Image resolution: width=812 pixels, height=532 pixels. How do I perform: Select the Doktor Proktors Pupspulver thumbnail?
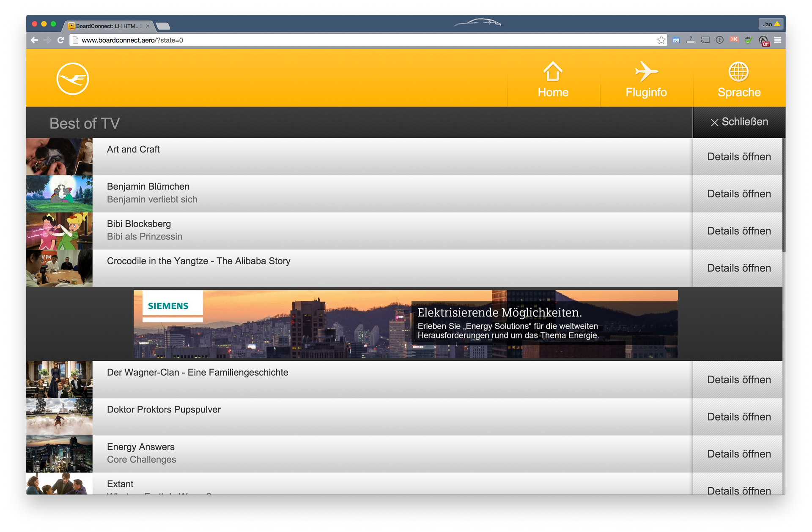coord(59,417)
